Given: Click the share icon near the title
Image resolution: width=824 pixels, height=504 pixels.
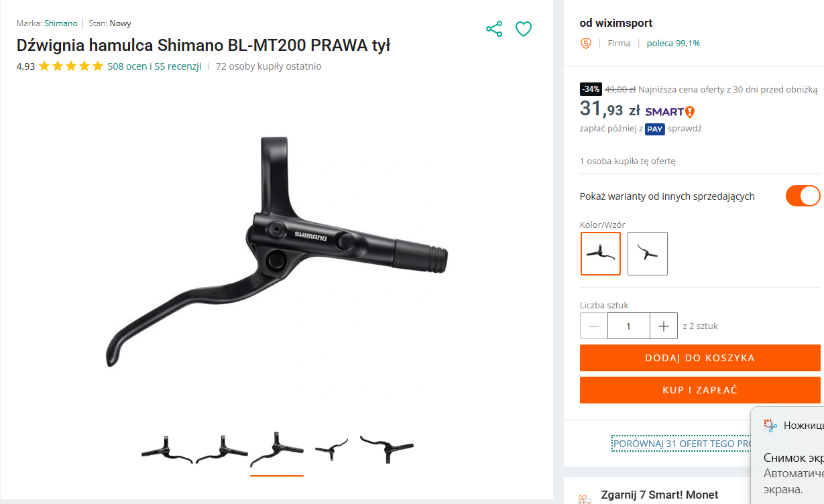Looking at the screenshot, I should (494, 29).
